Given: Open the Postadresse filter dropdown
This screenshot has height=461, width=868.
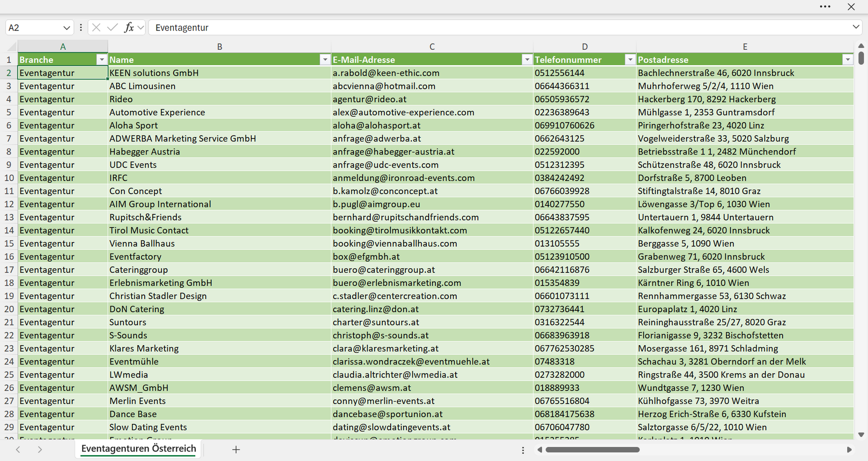Looking at the screenshot, I should coord(848,59).
